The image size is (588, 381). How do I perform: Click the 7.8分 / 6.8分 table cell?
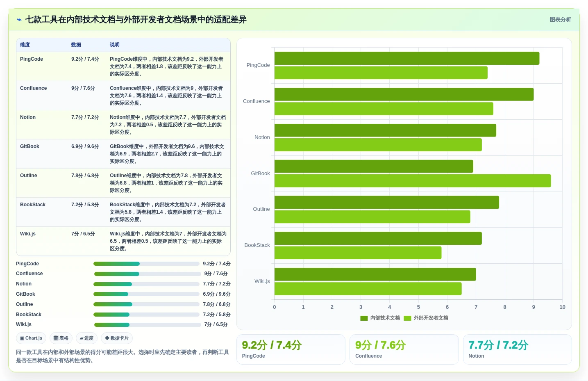(85, 176)
